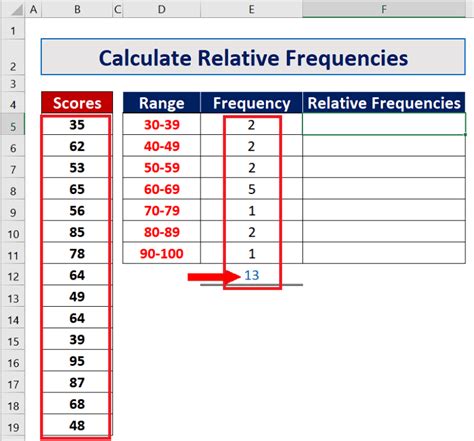This screenshot has height=441, width=474.
Task: Select row 2 header
Action: click(x=13, y=57)
